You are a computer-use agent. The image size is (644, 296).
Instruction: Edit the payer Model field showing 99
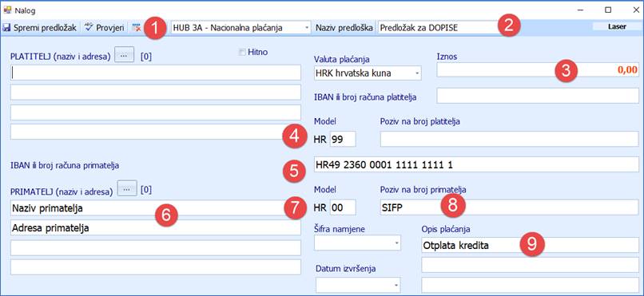click(343, 139)
